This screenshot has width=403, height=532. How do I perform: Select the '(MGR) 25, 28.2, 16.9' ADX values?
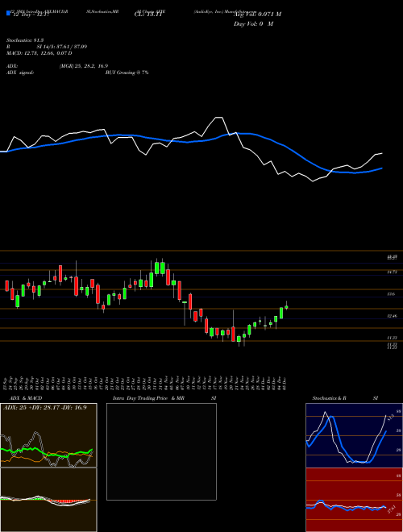(x=84, y=66)
